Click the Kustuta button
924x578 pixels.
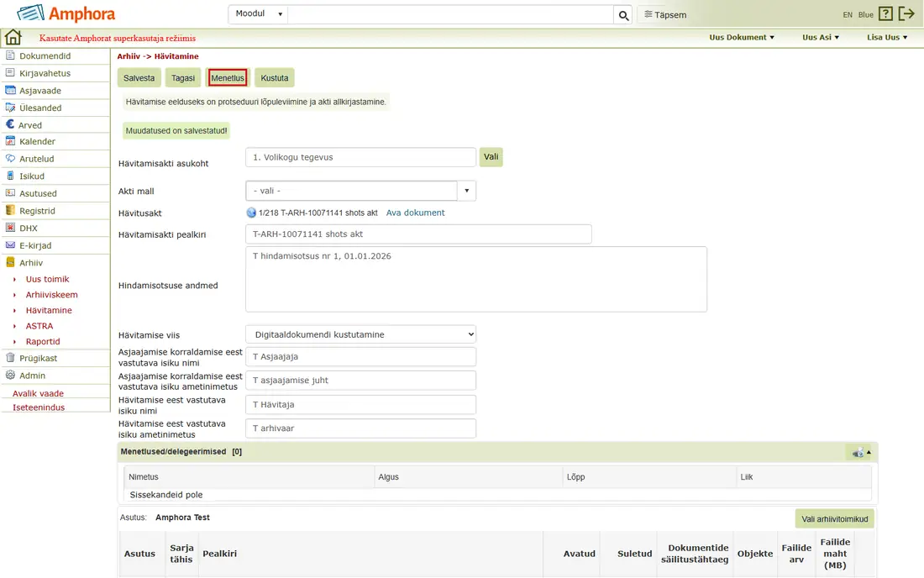(275, 78)
